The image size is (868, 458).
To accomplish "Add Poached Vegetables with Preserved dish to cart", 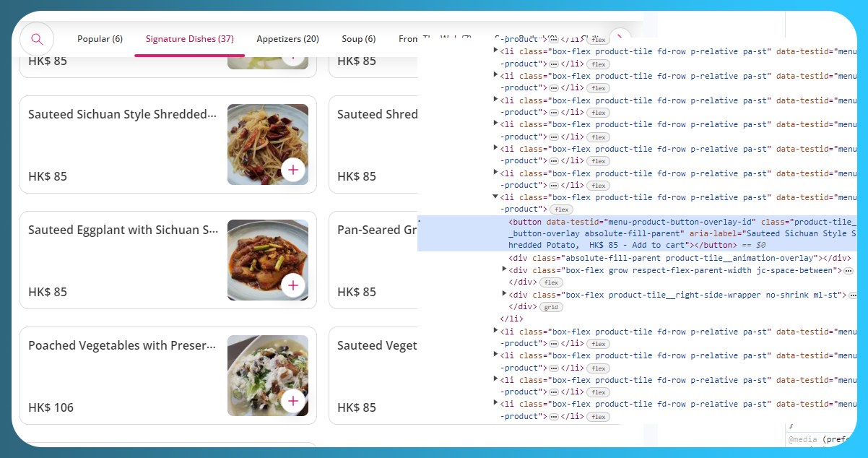I will pos(293,401).
